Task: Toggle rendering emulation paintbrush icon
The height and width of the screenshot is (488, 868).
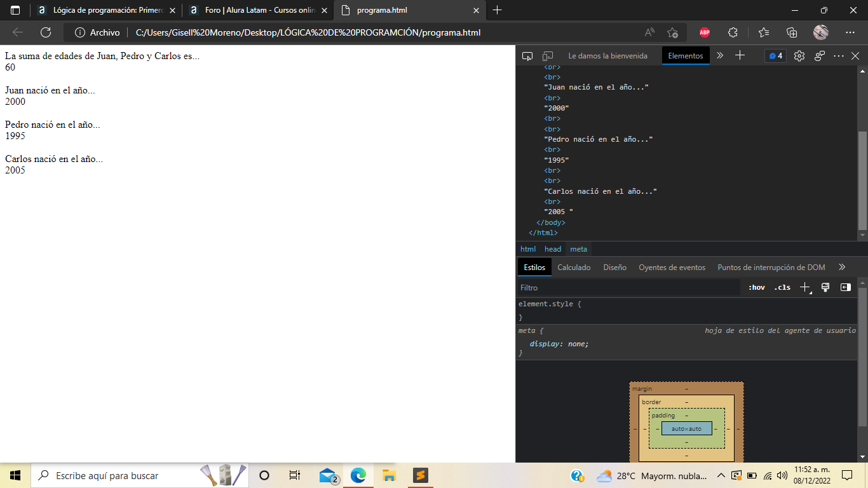Action: click(825, 288)
